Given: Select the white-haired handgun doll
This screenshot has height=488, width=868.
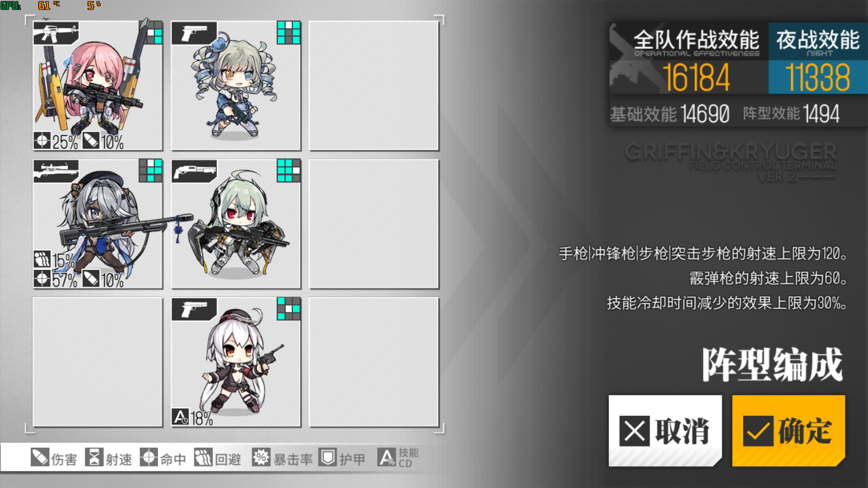Looking at the screenshot, I should (236, 362).
